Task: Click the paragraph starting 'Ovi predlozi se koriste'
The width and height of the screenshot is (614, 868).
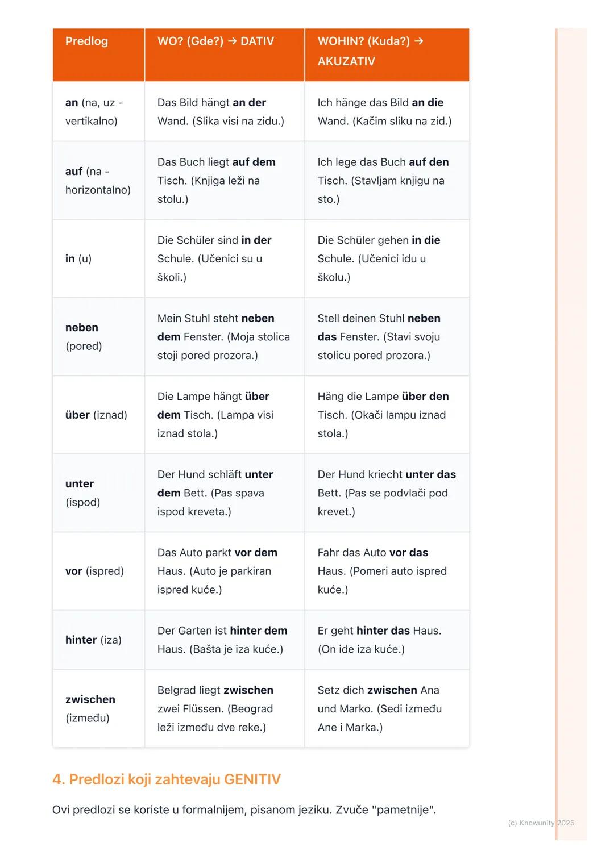Action: point(244,810)
